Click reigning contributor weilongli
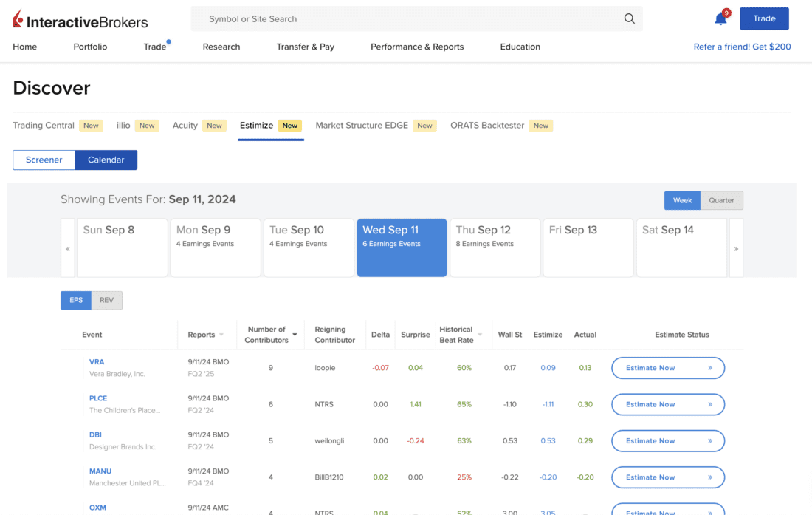 329,441
